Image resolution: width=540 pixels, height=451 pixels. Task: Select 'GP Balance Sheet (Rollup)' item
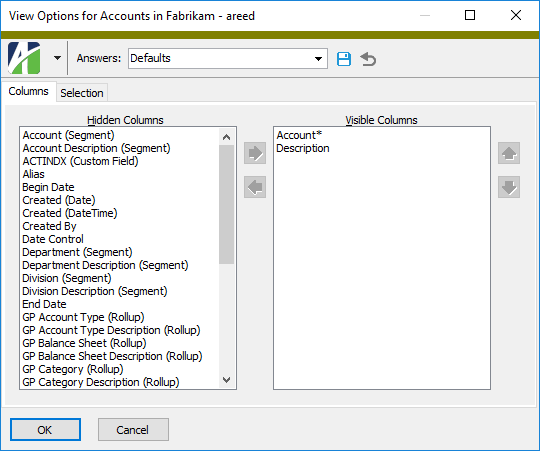84,343
